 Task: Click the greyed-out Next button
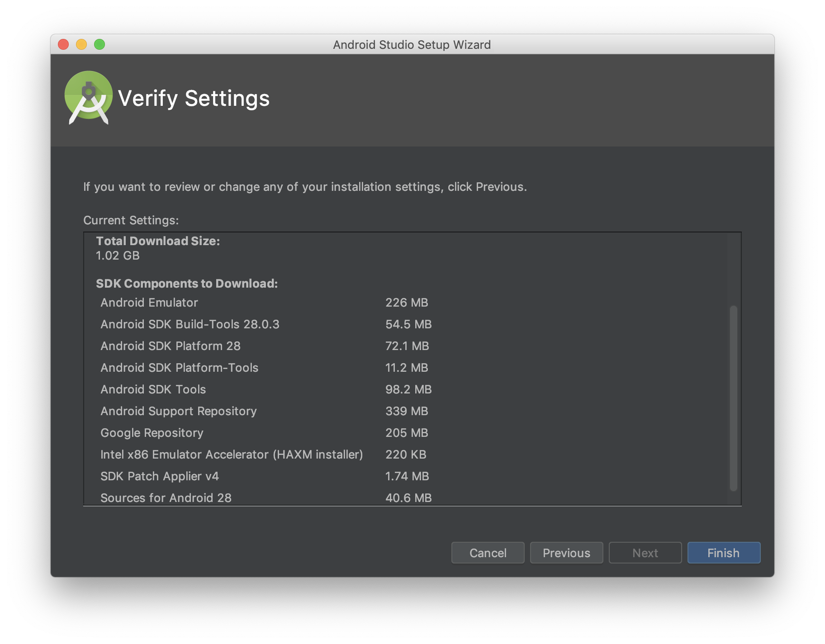click(x=645, y=553)
